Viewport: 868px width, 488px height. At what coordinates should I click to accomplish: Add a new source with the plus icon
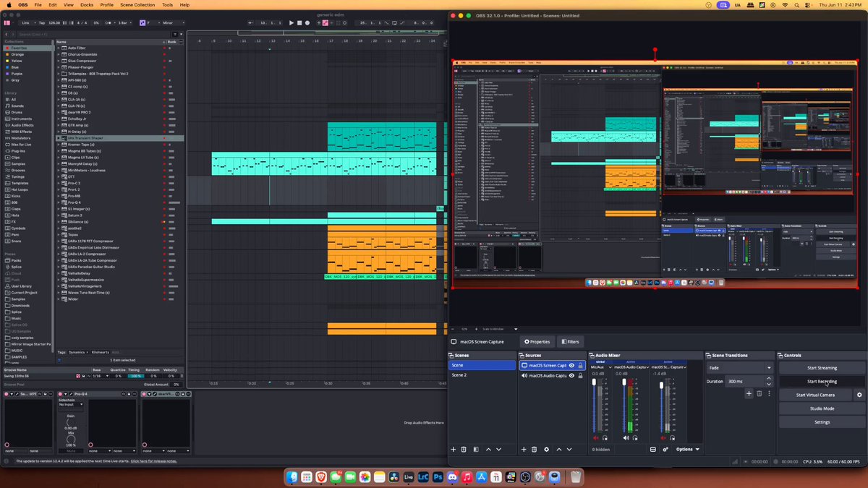(524, 449)
